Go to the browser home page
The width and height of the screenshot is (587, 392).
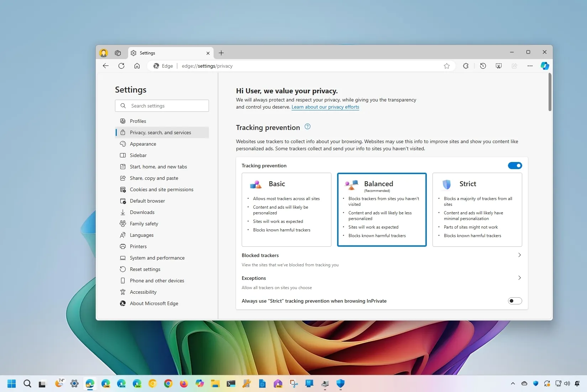pos(137,66)
